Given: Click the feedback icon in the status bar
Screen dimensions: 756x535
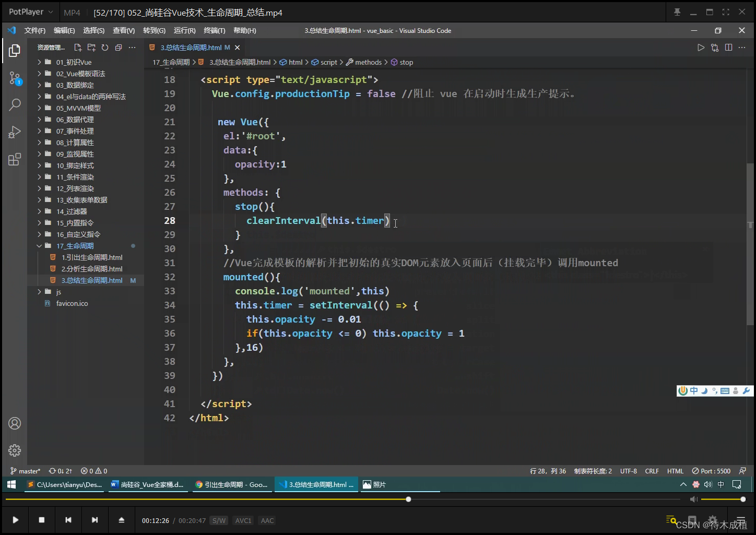Looking at the screenshot, I should point(742,471).
